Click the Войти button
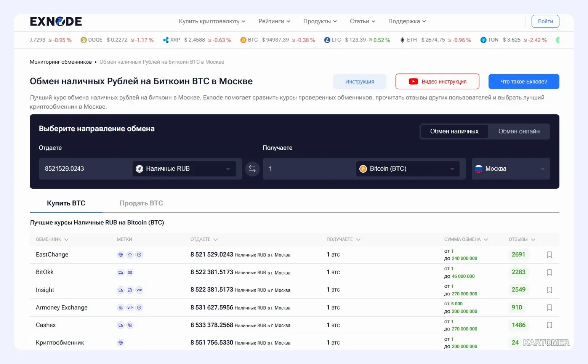Viewport: 588px width, 364px height. point(545,21)
